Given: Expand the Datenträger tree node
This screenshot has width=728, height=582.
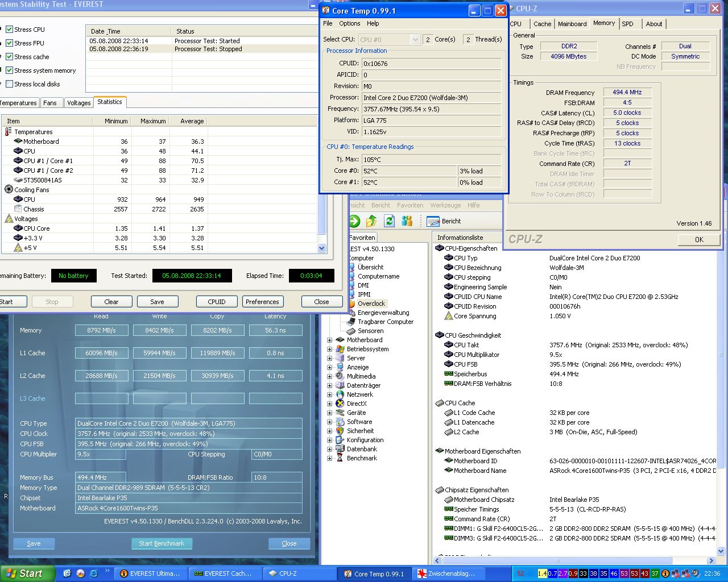Looking at the screenshot, I should pyautogui.click(x=329, y=385).
